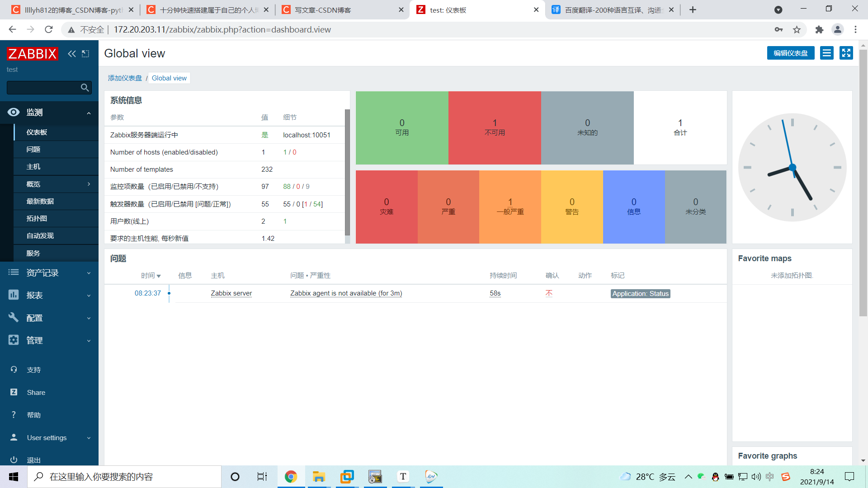Image resolution: width=868 pixels, height=488 pixels.
Task: Collapse the User settings section
Action: [89, 437]
